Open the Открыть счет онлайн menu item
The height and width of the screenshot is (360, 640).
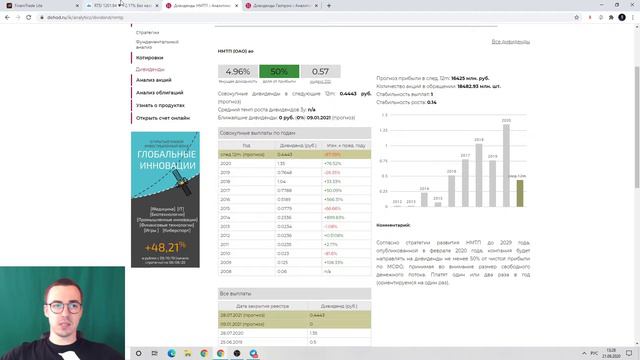[163, 118]
